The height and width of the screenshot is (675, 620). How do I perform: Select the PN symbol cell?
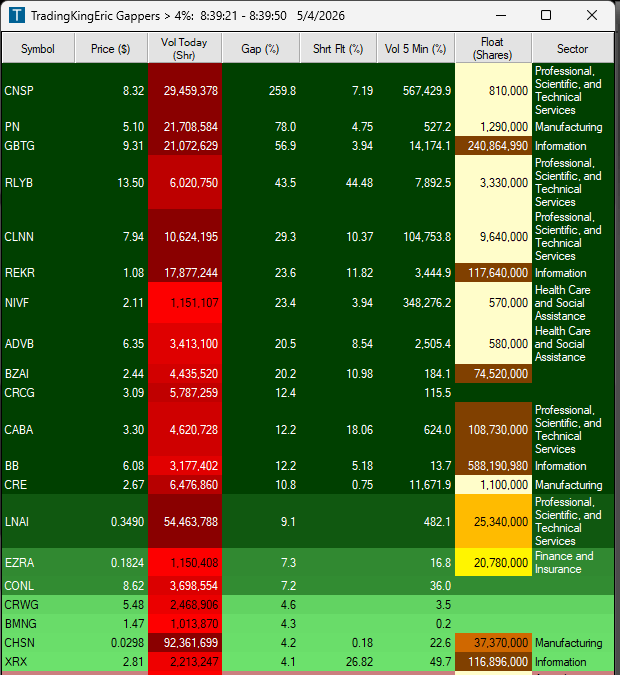point(38,127)
